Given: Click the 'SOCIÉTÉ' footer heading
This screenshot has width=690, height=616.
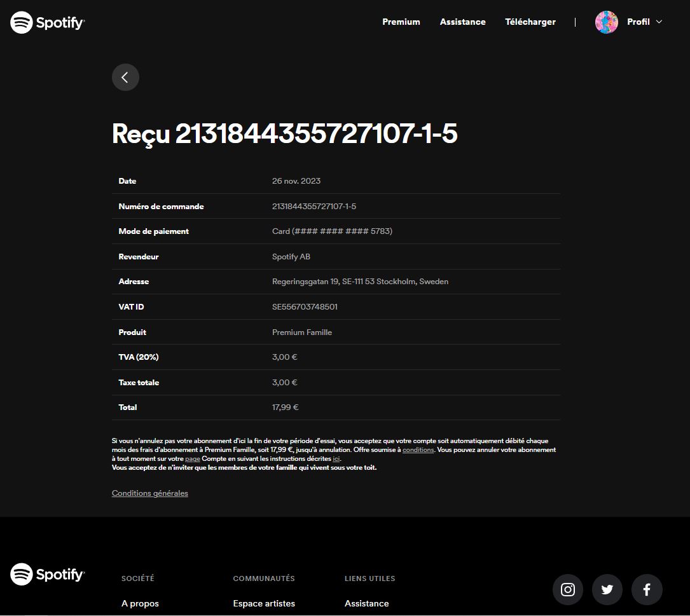Looking at the screenshot, I should [138, 578].
